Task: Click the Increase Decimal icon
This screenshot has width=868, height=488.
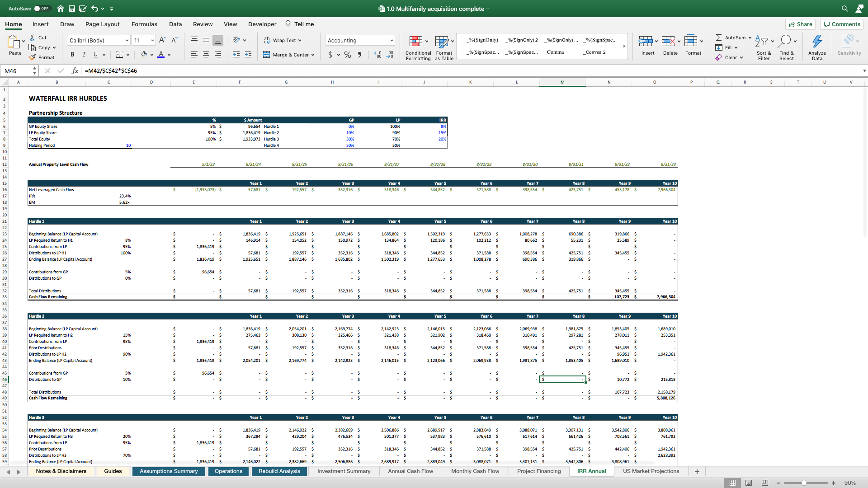Action: pos(378,54)
